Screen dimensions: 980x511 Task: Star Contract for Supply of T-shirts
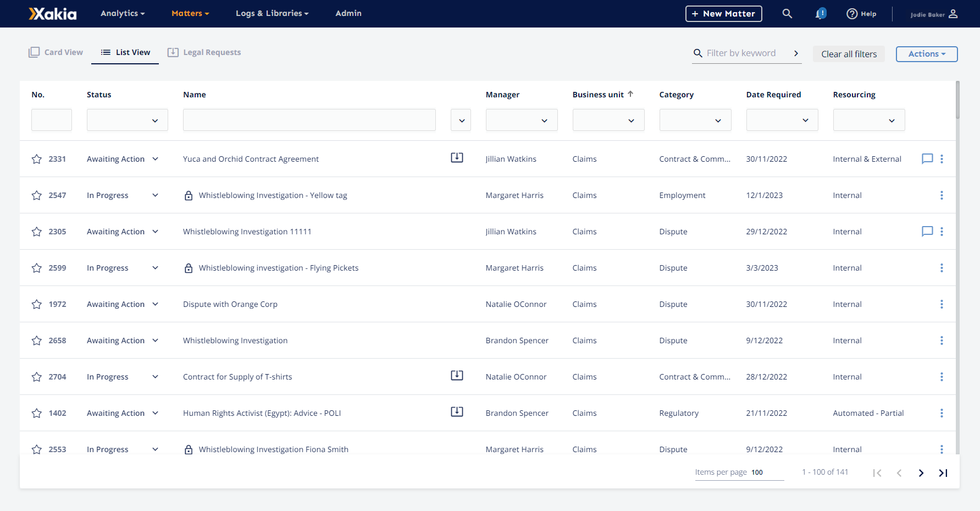(x=36, y=377)
